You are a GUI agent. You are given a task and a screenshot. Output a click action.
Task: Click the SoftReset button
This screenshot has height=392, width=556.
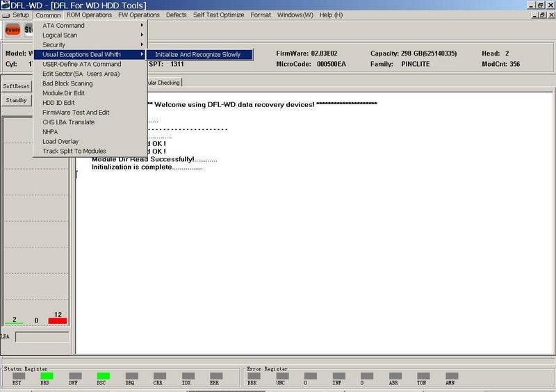[16, 86]
